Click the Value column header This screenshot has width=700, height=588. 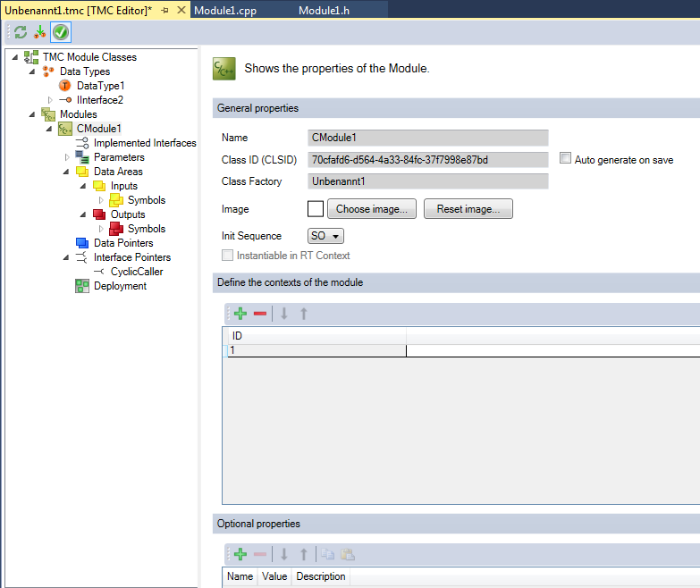tap(274, 576)
